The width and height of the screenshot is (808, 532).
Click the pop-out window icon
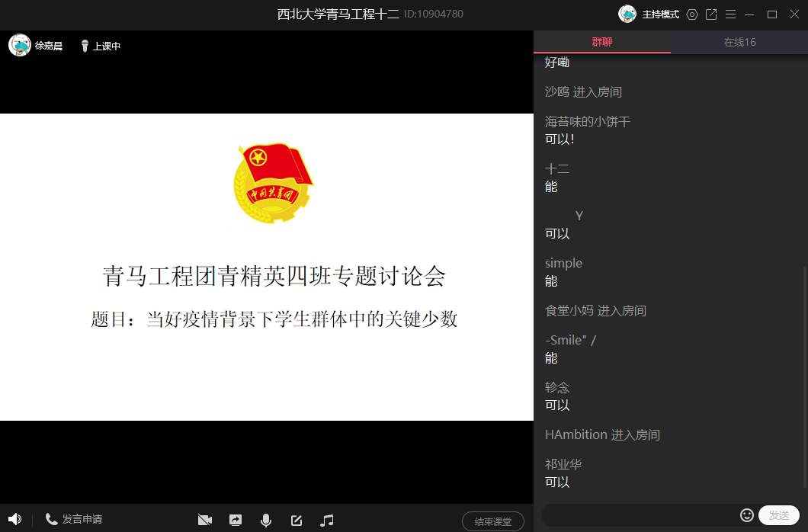[x=711, y=14]
